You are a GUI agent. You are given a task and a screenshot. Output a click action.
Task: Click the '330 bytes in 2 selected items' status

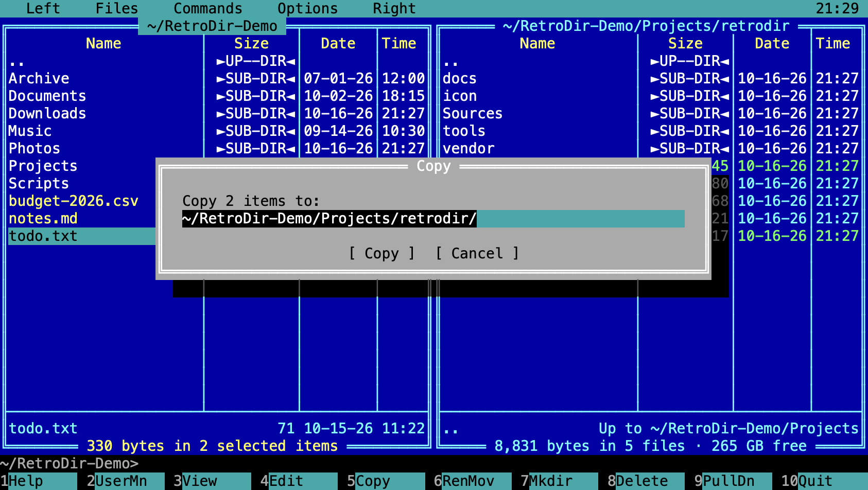coord(212,446)
